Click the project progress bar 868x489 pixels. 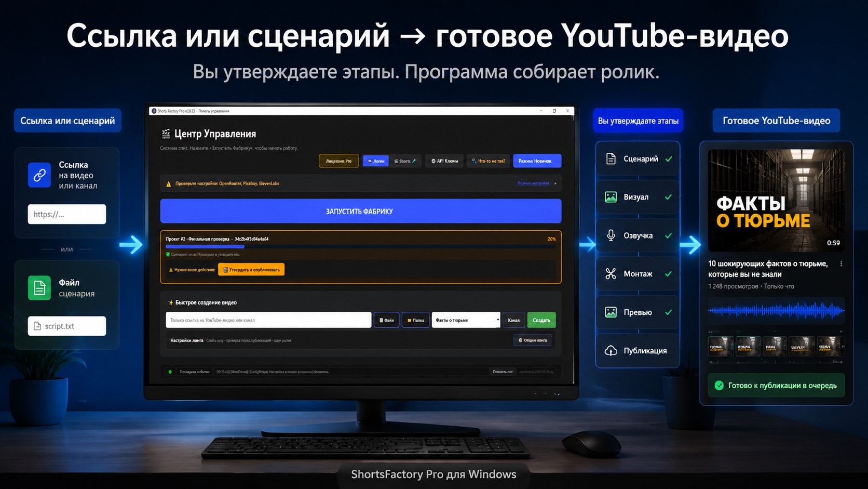click(x=360, y=246)
